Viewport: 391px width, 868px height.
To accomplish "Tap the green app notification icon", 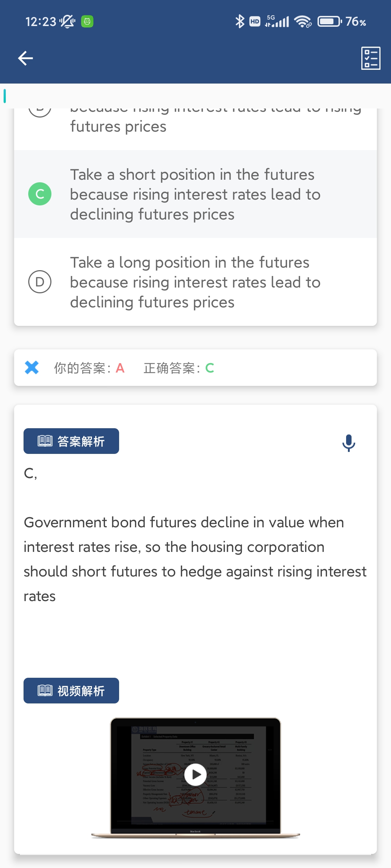I will (87, 22).
